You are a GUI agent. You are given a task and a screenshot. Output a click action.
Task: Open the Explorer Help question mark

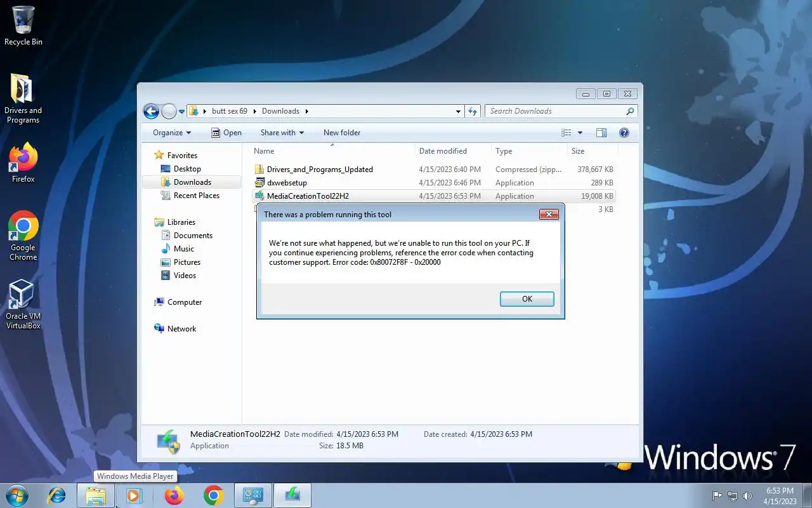click(x=624, y=133)
